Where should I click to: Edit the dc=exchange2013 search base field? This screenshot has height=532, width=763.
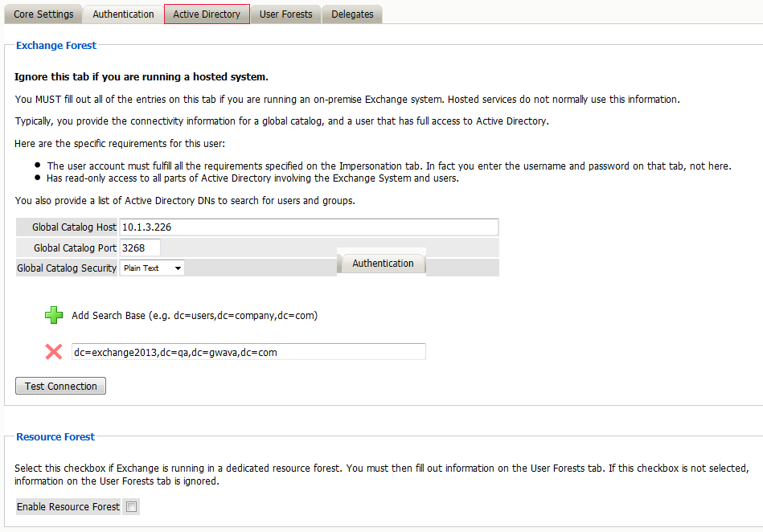point(248,352)
